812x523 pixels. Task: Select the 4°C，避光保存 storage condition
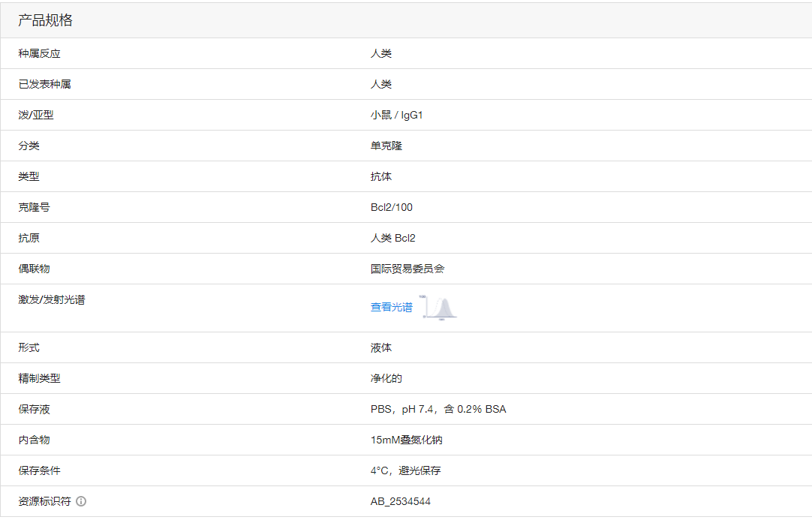(x=405, y=470)
